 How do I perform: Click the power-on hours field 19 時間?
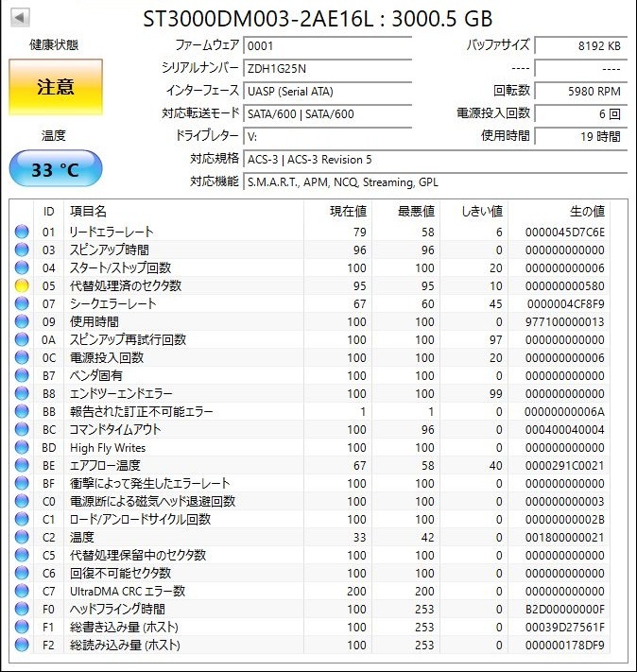(x=581, y=137)
